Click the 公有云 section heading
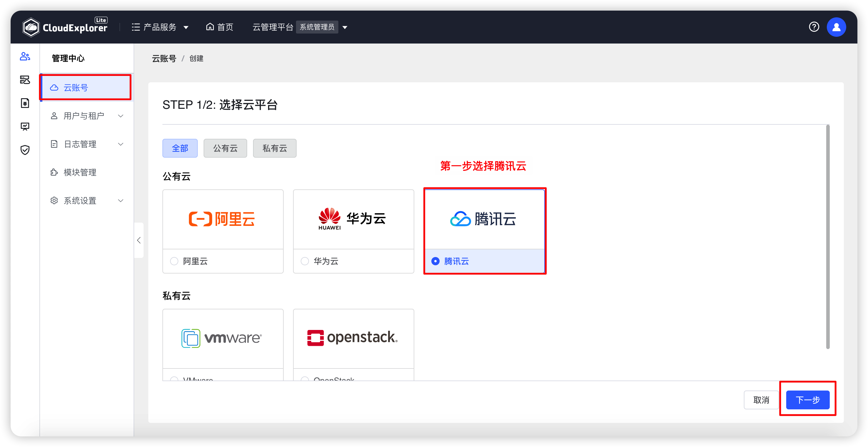The width and height of the screenshot is (868, 447). (x=177, y=176)
